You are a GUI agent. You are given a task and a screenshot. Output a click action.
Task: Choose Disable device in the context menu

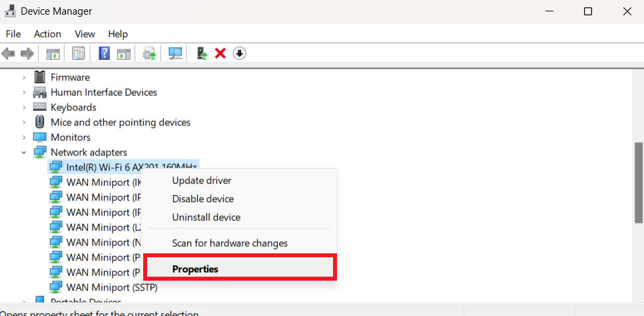239,199
